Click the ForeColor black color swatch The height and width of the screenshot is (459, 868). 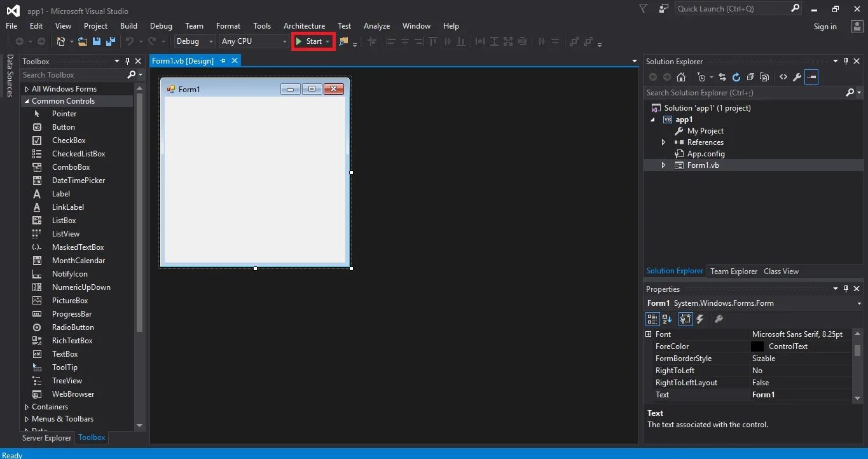[757, 346]
